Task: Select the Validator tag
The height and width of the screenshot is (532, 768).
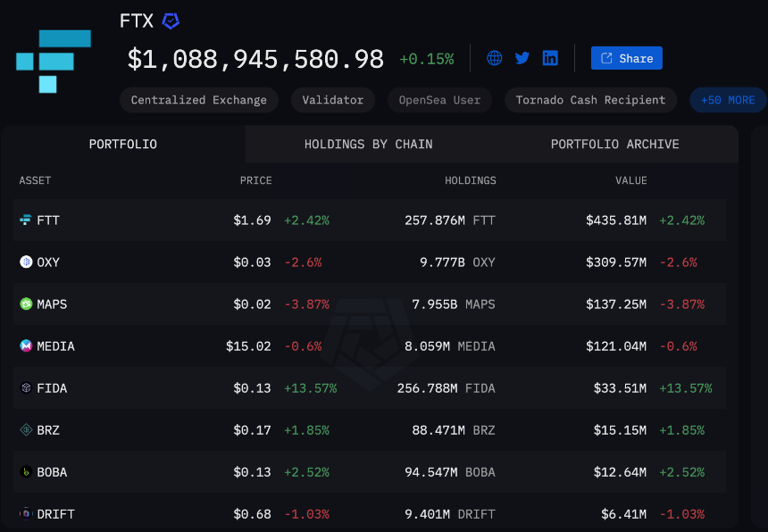Action: point(333,100)
